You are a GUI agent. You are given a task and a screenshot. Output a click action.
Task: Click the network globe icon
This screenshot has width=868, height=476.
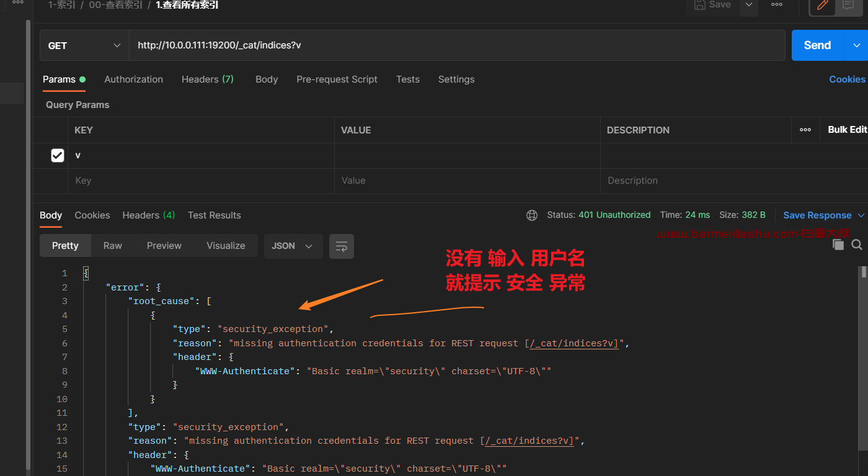coord(532,215)
